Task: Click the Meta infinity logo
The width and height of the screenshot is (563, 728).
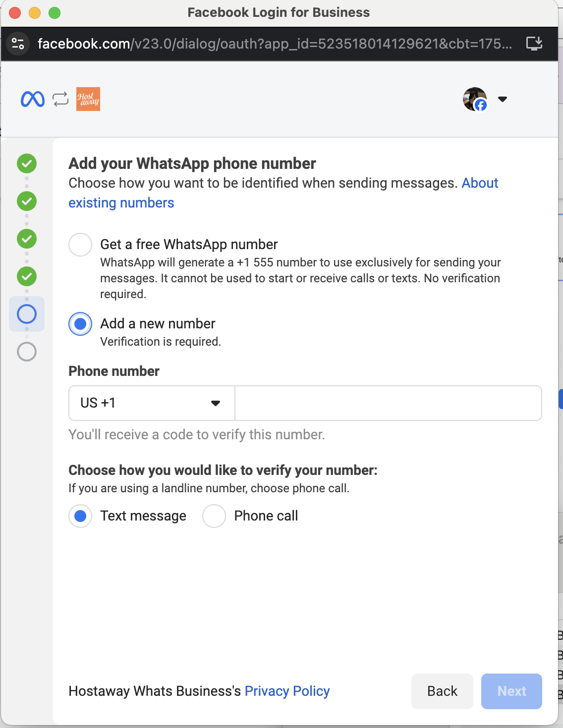Action: [x=33, y=100]
